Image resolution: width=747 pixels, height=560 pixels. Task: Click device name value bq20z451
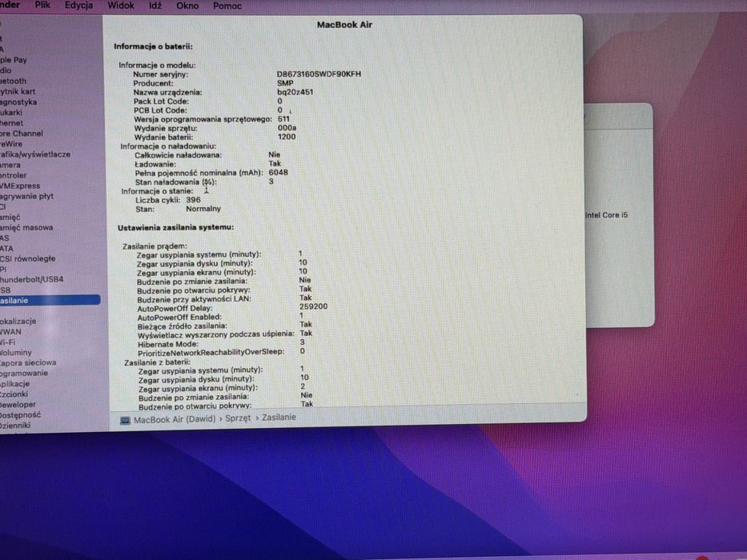pyautogui.click(x=295, y=92)
